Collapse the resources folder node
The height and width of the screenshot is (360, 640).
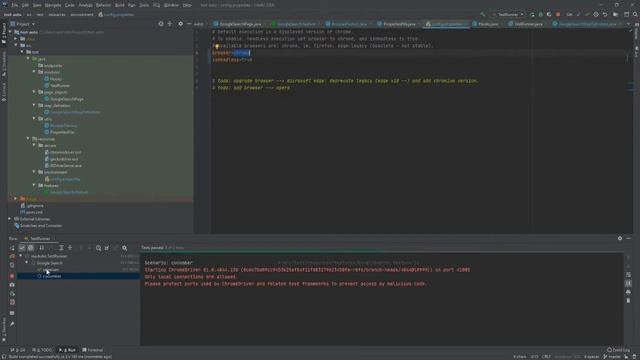[29, 139]
